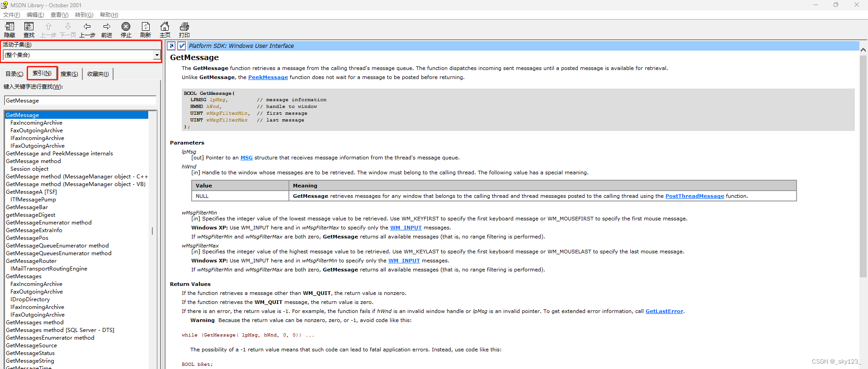Screen dimensions: 868x369
Task: Click the content pane scroll-up arrow
Action: 863,50
